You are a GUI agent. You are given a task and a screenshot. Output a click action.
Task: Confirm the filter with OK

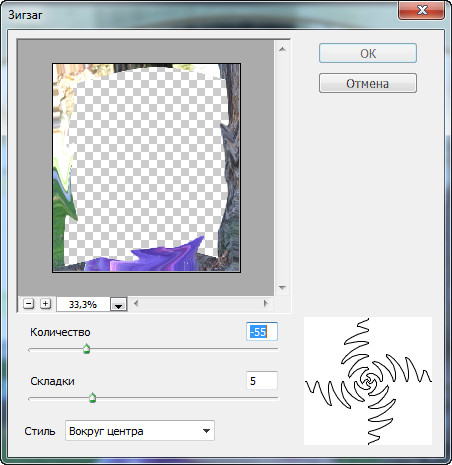point(368,53)
